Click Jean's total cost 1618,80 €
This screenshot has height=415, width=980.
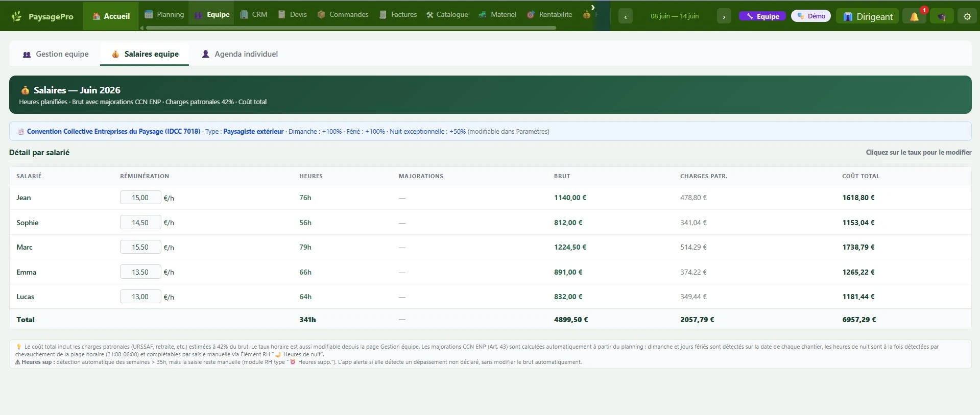tap(858, 198)
